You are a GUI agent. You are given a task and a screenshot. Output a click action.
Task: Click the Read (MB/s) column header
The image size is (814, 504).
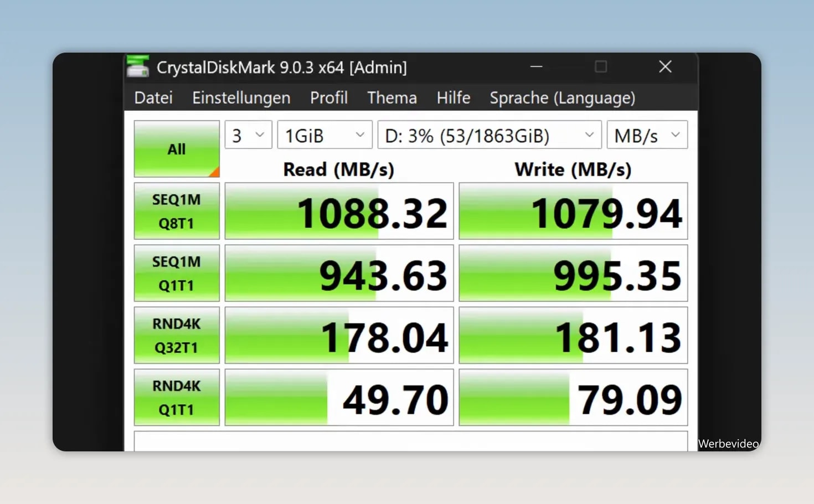[339, 169]
